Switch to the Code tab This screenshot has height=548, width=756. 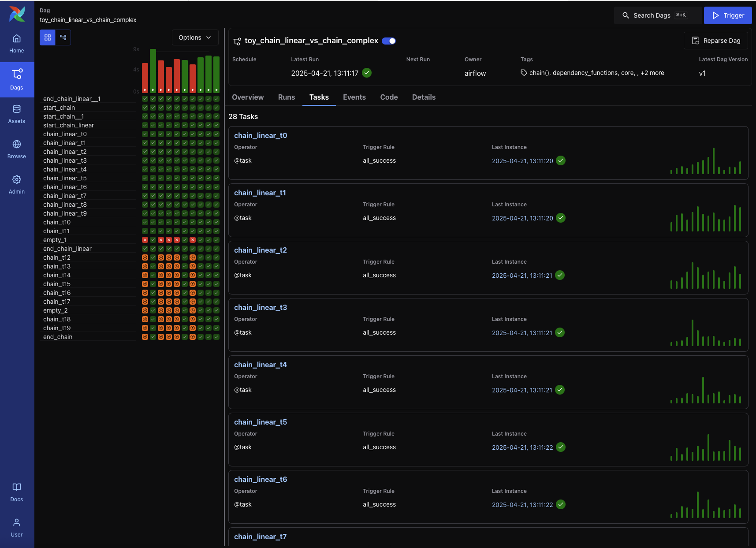pos(389,97)
